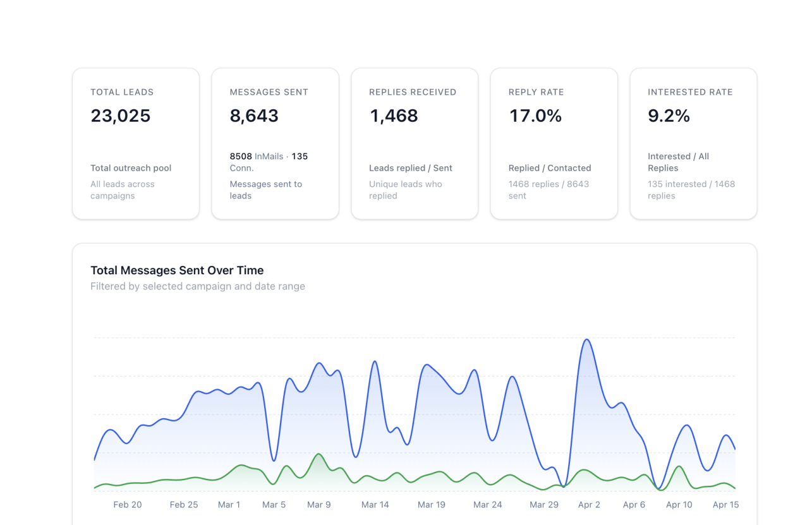Click 'Unique leads who replied' description

pos(406,190)
